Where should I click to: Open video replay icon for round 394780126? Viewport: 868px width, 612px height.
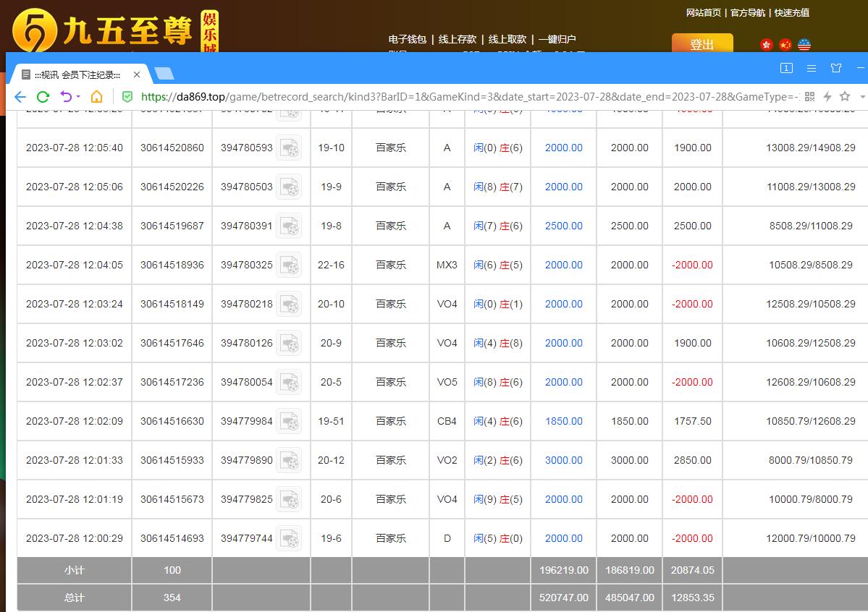click(x=289, y=343)
